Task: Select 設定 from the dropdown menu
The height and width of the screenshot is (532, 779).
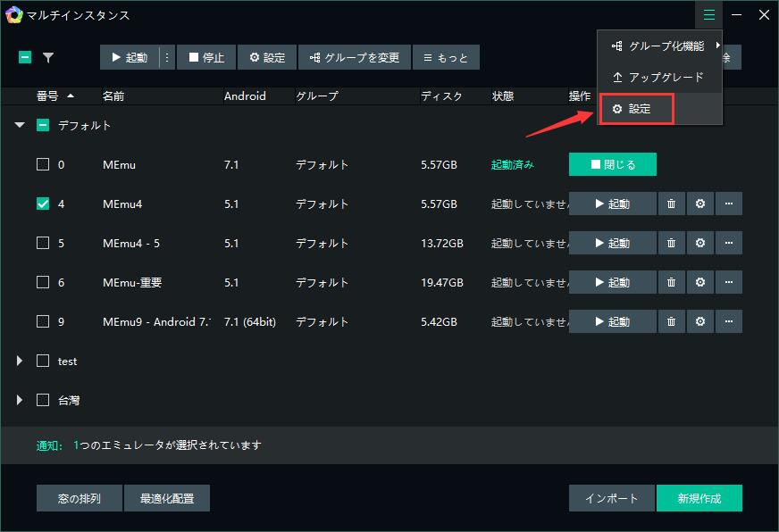Action: pos(636,109)
